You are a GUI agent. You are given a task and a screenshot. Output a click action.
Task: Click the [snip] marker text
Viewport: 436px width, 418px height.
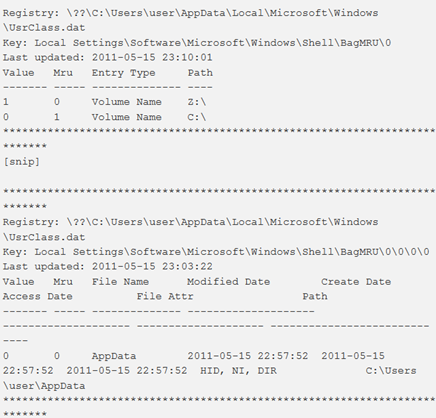tap(22, 162)
